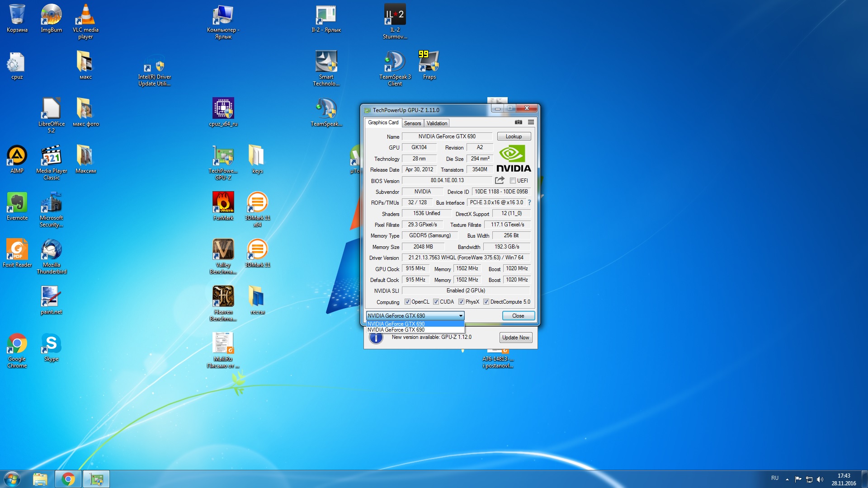Viewport: 868px width, 488px height.
Task: Open the volume control tray icon
Action: (x=820, y=479)
